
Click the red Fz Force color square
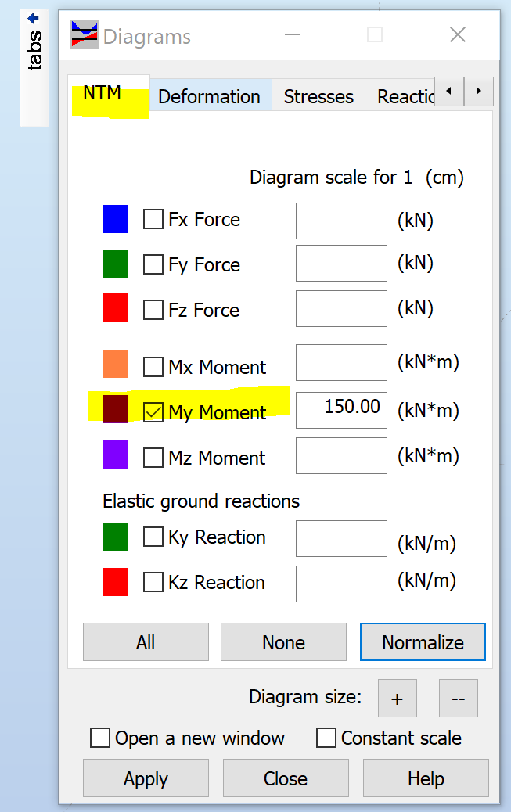coord(114,309)
